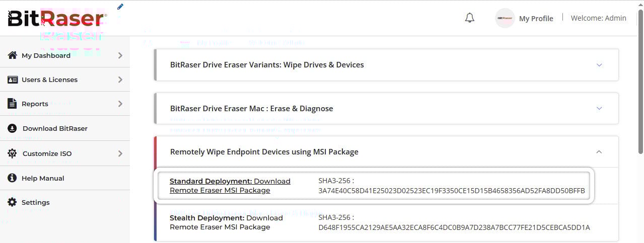Click the Standard Deployment SHA3-256 hash value
Viewport: 644px width, 243px height.
pos(452,191)
